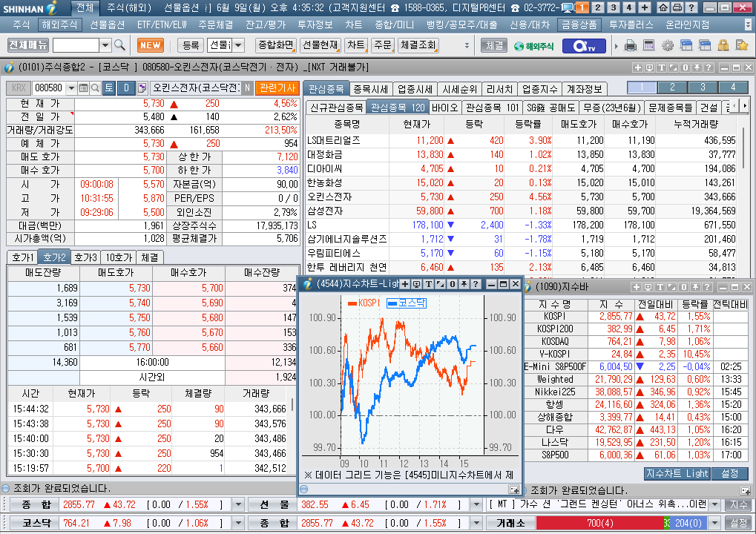Open dropdown next to 선물 ticker
Image resolution: width=756 pixels, height=534 pixels.
point(476,504)
